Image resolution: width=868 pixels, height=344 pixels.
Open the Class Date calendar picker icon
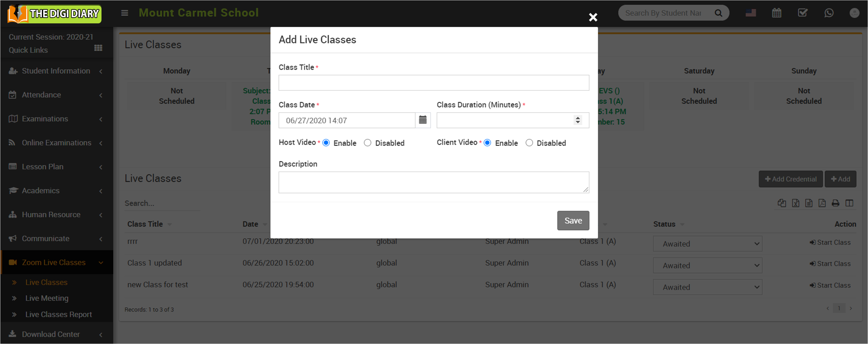(x=422, y=120)
